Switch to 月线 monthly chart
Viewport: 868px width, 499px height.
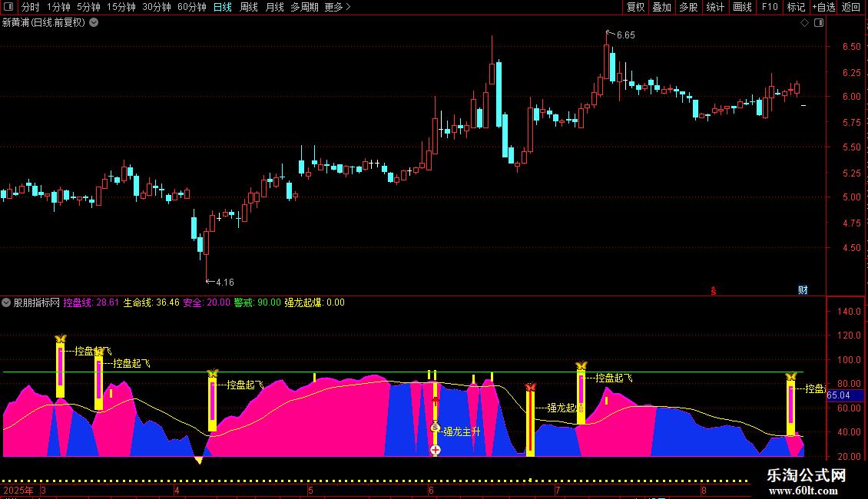(x=274, y=7)
